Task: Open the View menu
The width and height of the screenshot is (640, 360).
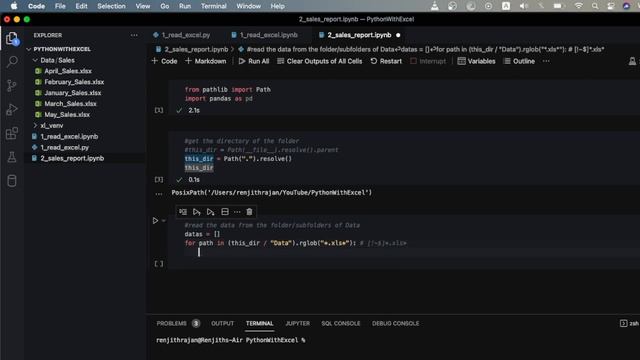Action: tap(143, 6)
